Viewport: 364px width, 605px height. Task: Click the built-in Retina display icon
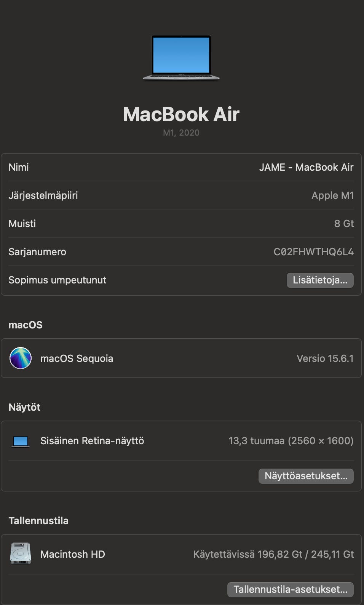[21, 441]
